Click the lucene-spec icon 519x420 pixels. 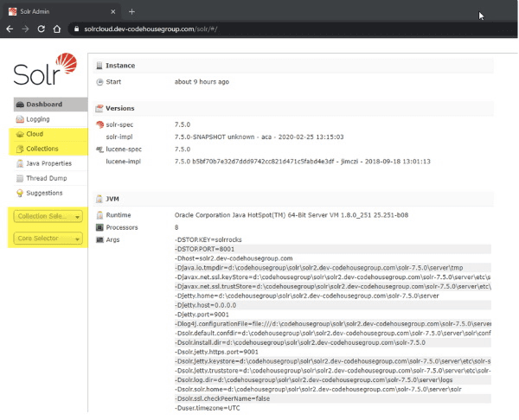[x=99, y=150]
